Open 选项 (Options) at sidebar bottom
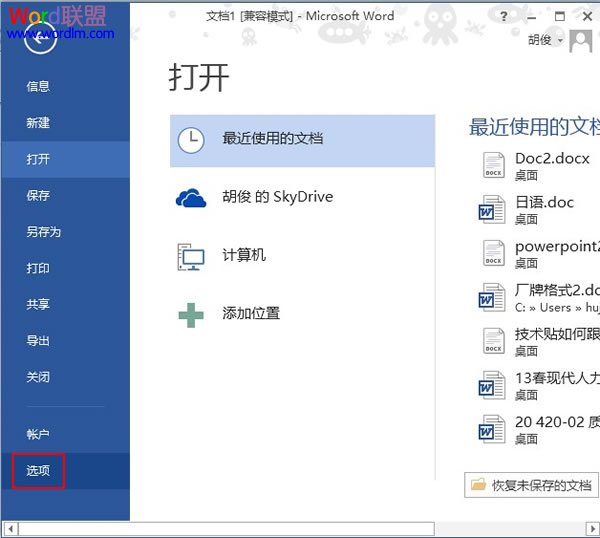Image resolution: width=600 pixels, height=538 pixels. (x=38, y=470)
